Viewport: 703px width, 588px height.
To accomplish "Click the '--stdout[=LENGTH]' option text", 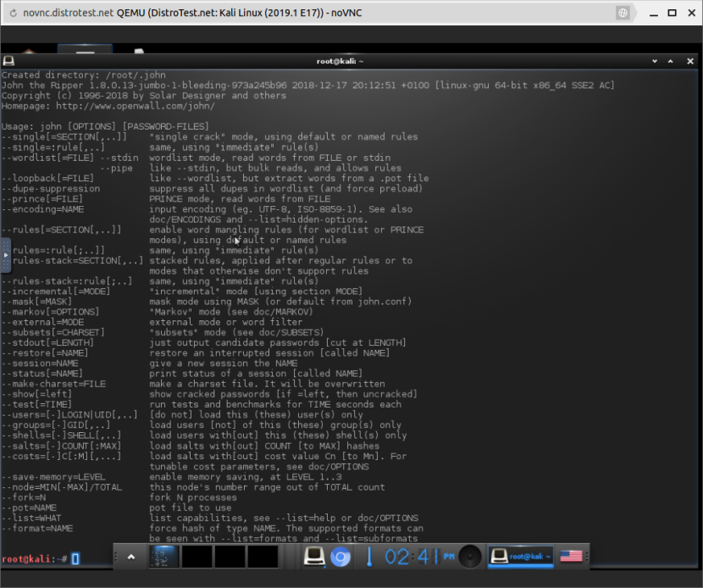I will [x=47, y=342].
